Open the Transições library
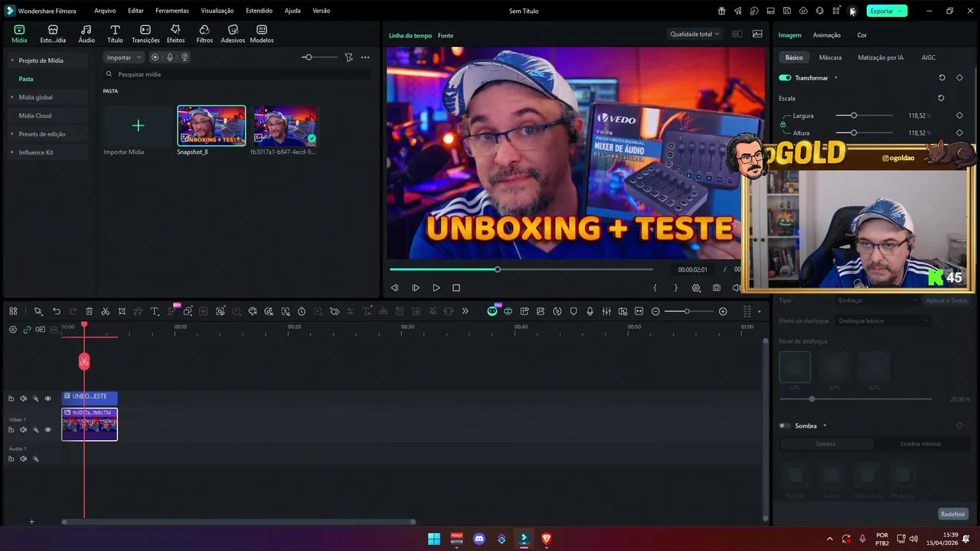This screenshot has height=551, width=980. (145, 34)
